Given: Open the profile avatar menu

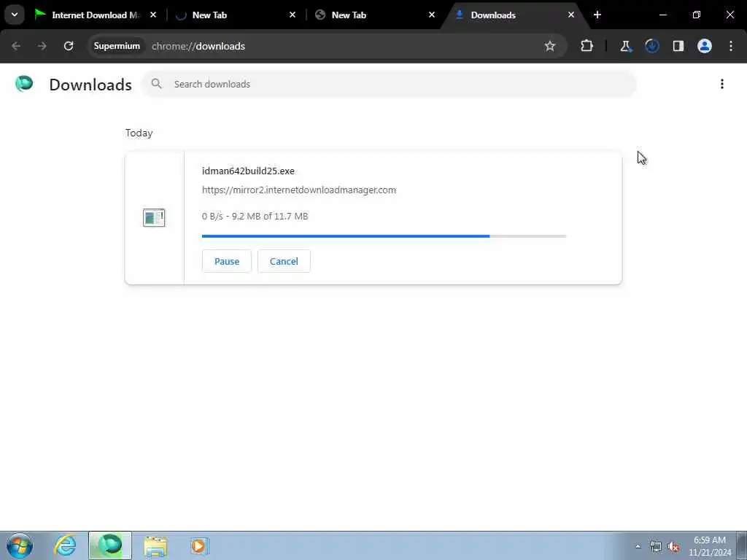Looking at the screenshot, I should [705, 46].
